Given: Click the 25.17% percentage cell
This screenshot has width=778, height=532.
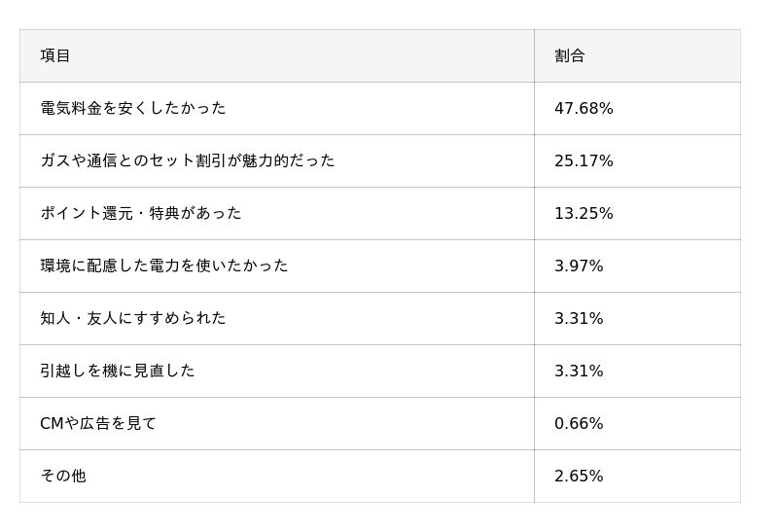Looking at the screenshot, I should 583,160.
